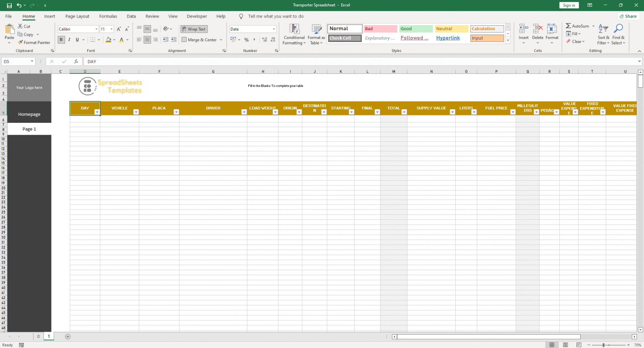Image resolution: width=644 pixels, height=348 pixels.
Task: Open the DAY column filter dropdown
Action: coord(97,112)
